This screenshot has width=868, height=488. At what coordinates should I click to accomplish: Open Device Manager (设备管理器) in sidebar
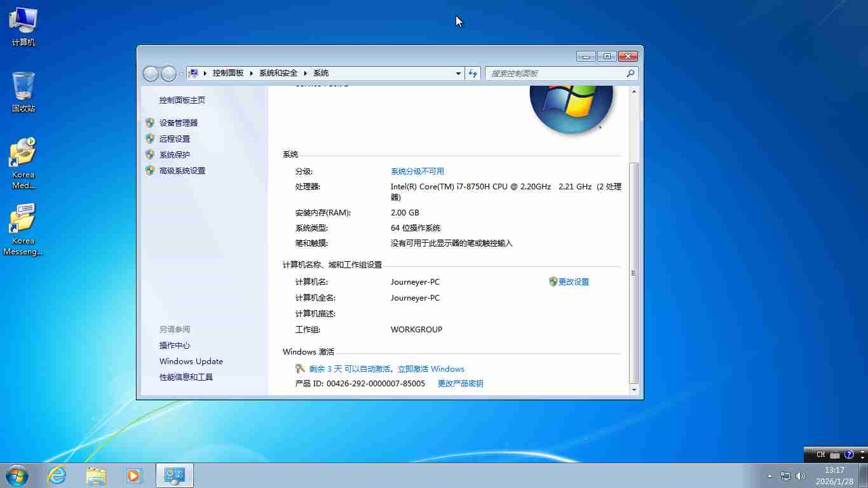[178, 123]
